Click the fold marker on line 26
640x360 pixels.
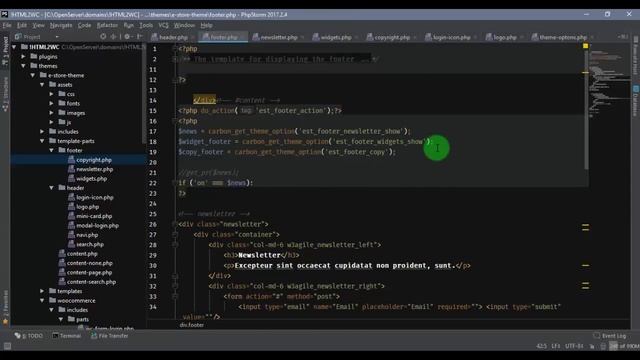(175, 224)
